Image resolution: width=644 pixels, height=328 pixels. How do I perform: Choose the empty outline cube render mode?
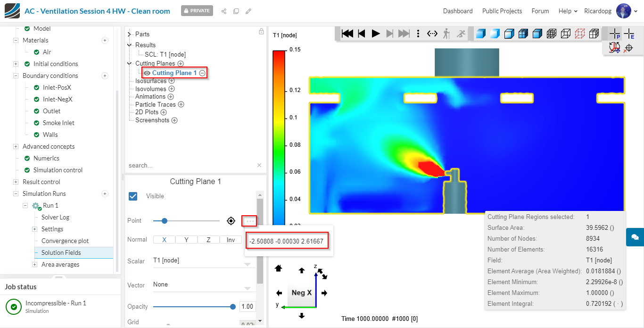click(565, 34)
